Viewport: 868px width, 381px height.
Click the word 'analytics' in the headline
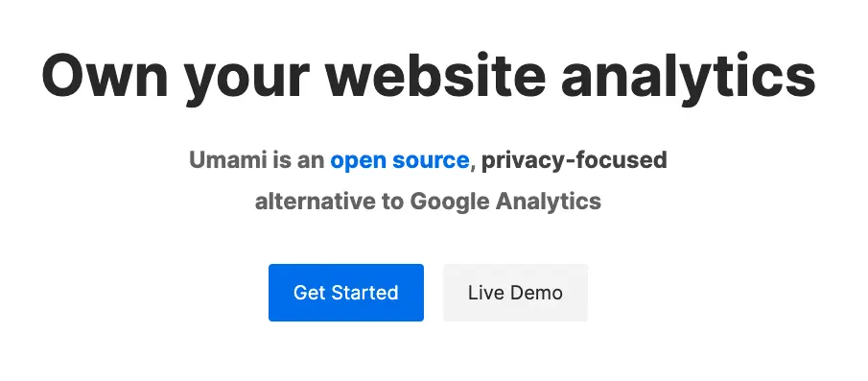(x=688, y=76)
